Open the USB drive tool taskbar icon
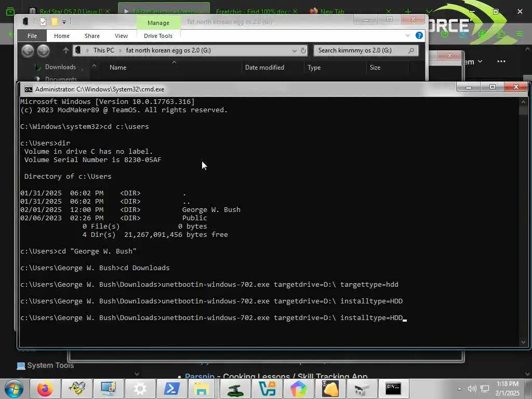This screenshot has height=399, width=532. [361, 389]
